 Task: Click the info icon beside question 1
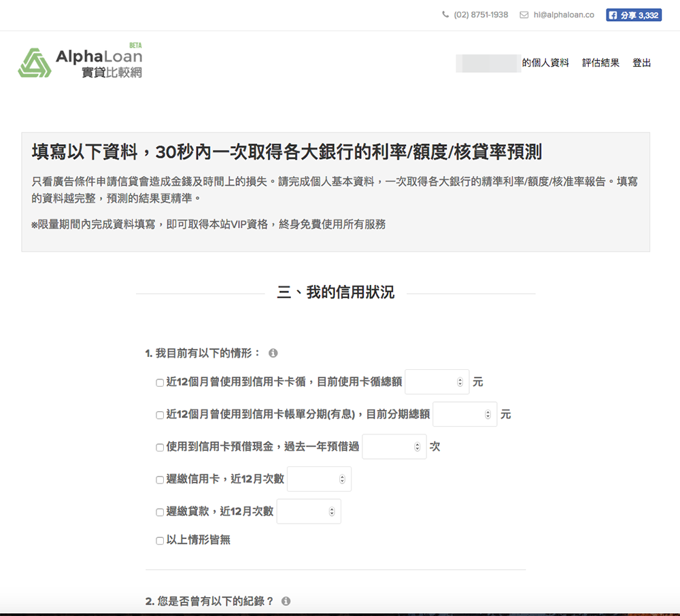click(x=273, y=354)
